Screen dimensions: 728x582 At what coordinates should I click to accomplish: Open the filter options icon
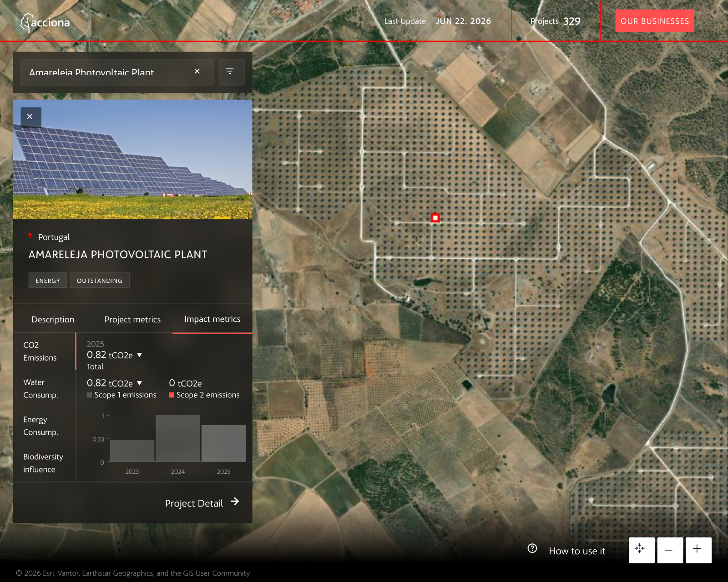coord(231,72)
